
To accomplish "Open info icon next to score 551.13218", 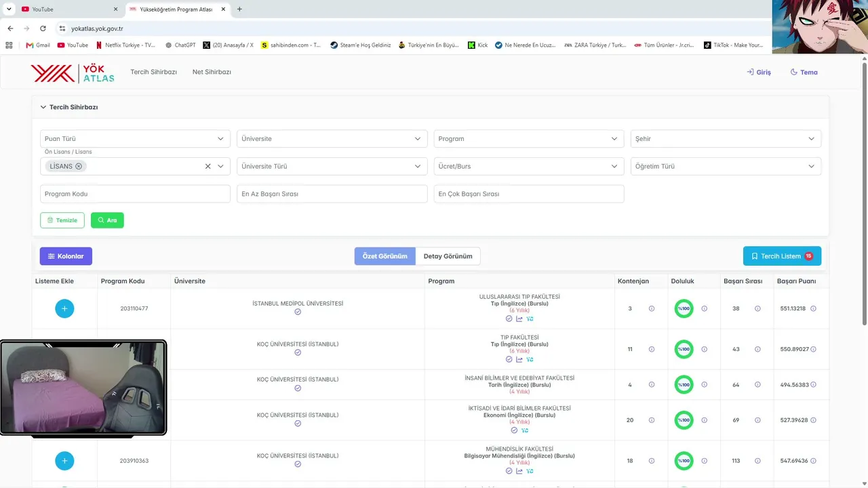I will 813,308.
